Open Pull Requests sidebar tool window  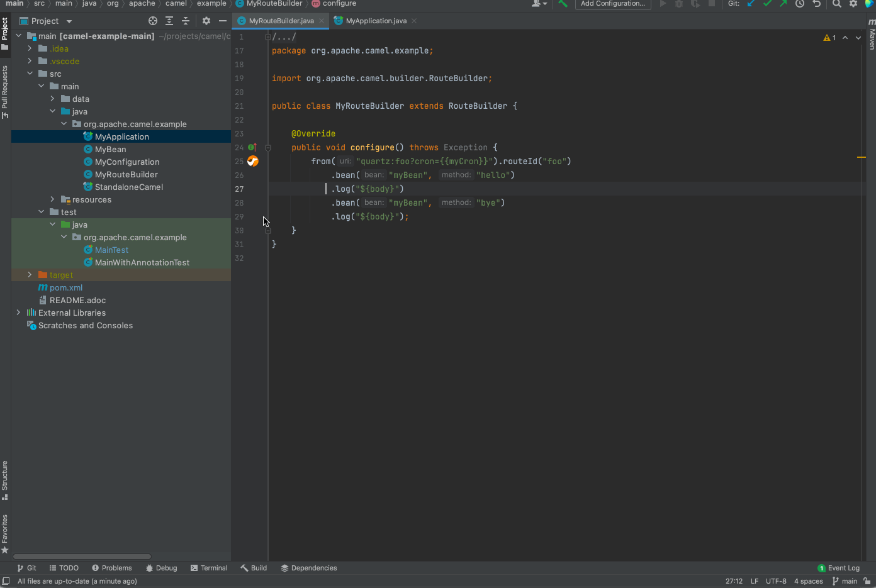[x=5, y=92]
